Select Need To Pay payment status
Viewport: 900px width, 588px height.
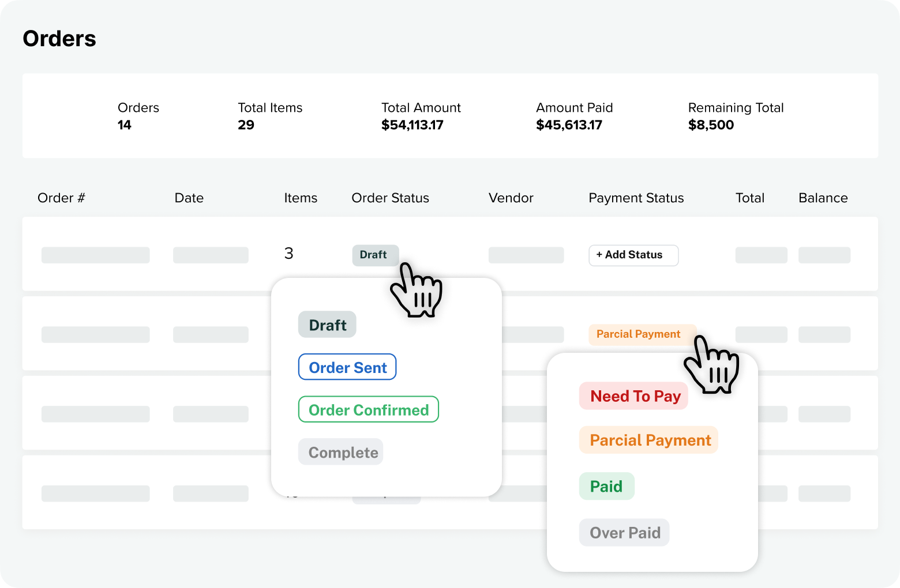pos(633,396)
